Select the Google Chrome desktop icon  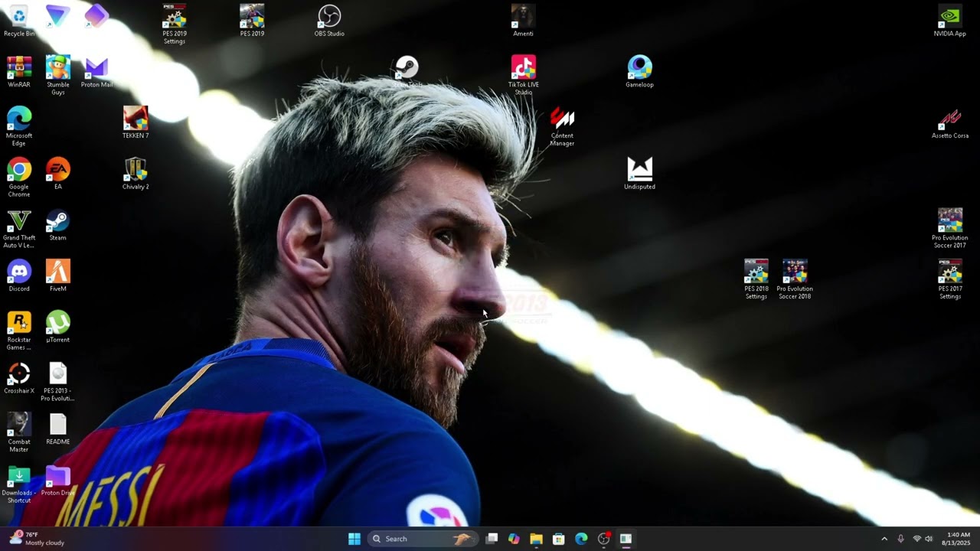[x=19, y=178]
